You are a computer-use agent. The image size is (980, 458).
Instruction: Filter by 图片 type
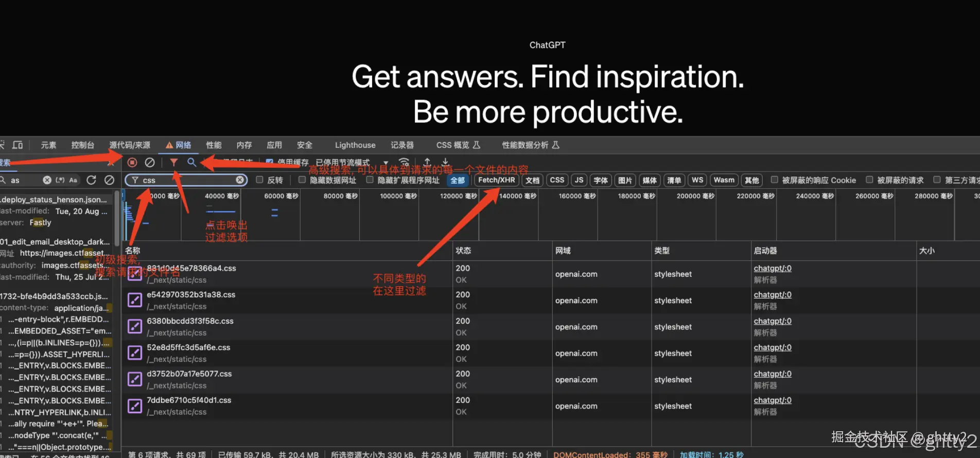[625, 180]
